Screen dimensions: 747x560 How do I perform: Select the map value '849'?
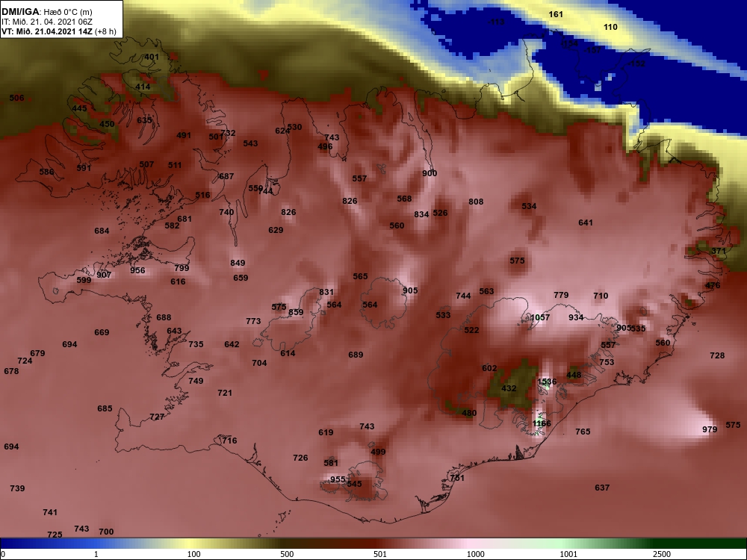(238, 263)
